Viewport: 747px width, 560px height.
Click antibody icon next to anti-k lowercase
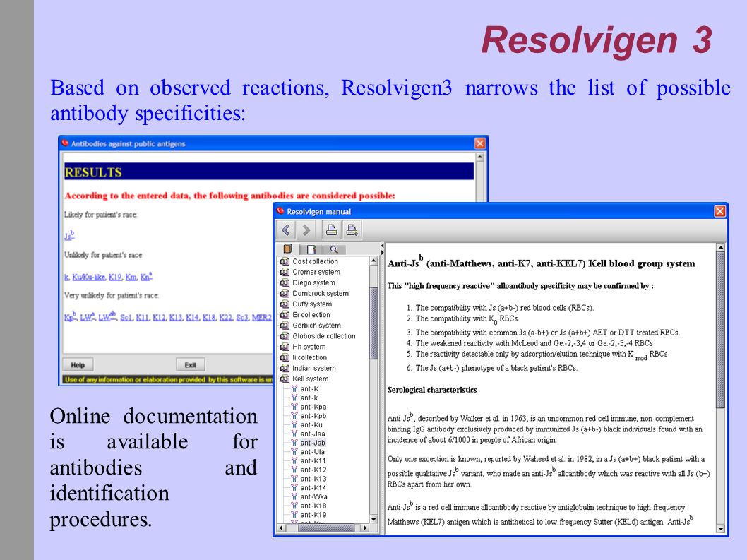click(294, 398)
